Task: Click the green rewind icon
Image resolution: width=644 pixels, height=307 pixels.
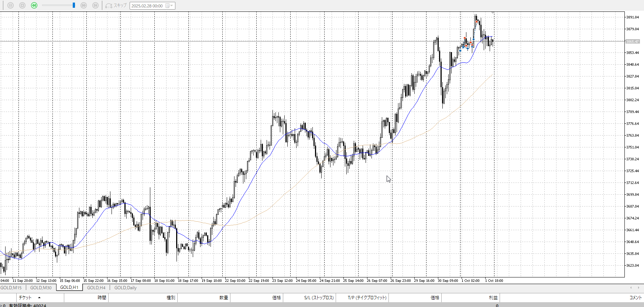Action: click(34, 6)
